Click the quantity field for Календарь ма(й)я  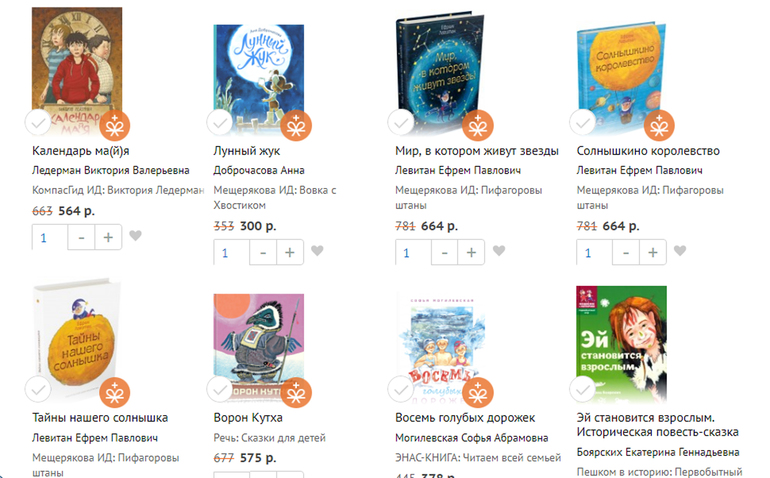(50, 237)
